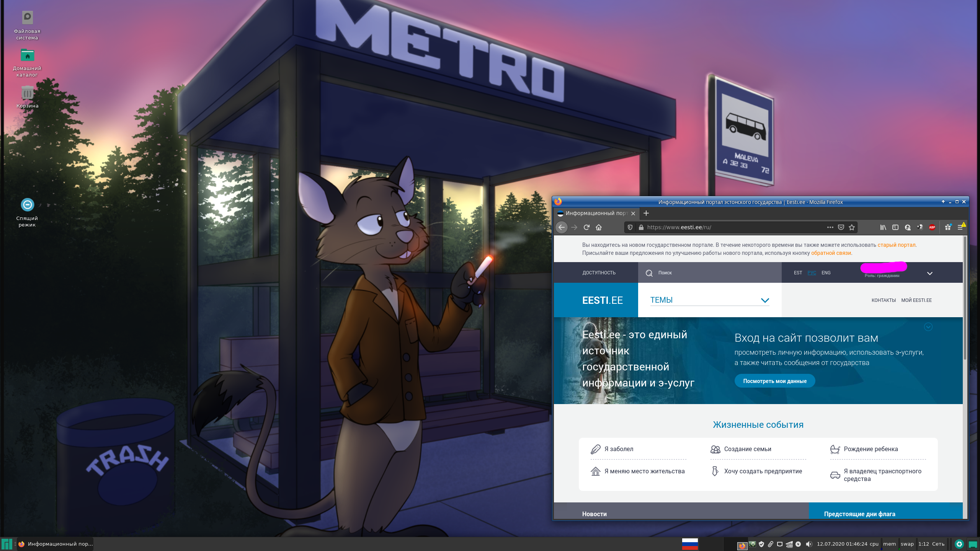Expand the ТЕМЫ topics dropdown
The height and width of the screenshot is (551, 980).
710,300
